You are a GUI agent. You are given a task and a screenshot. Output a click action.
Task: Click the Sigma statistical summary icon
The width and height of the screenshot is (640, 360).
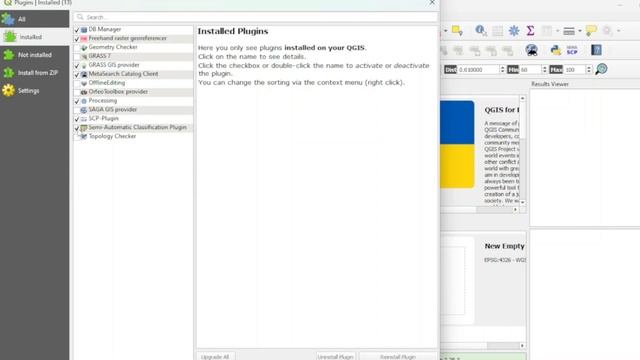530,31
